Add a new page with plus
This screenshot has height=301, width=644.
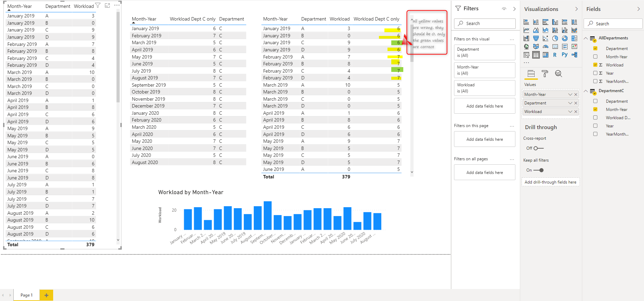46,295
